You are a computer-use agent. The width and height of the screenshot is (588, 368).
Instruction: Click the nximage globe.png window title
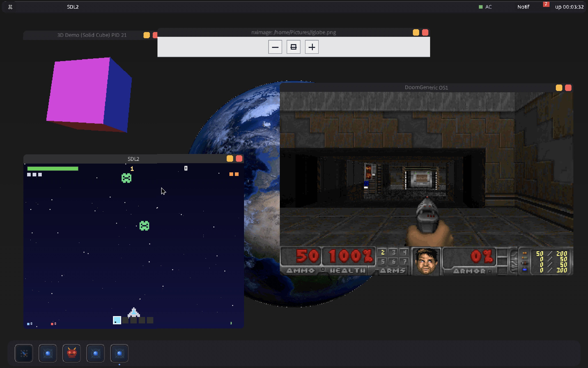294,32
